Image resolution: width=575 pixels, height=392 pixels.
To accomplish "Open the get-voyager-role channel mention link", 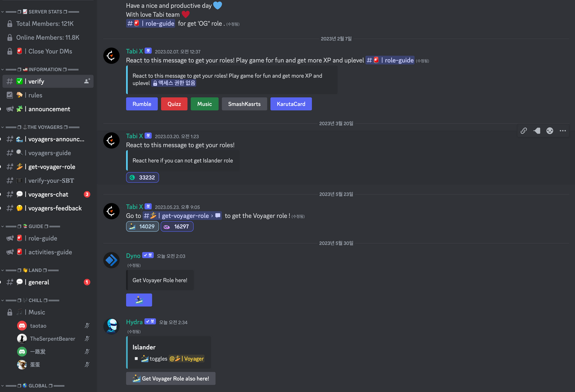I will 182,216.
